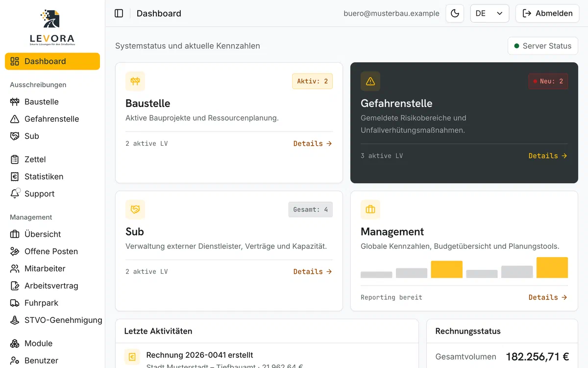
Task: Click the 'Neu: 2' badge
Action: (x=548, y=81)
